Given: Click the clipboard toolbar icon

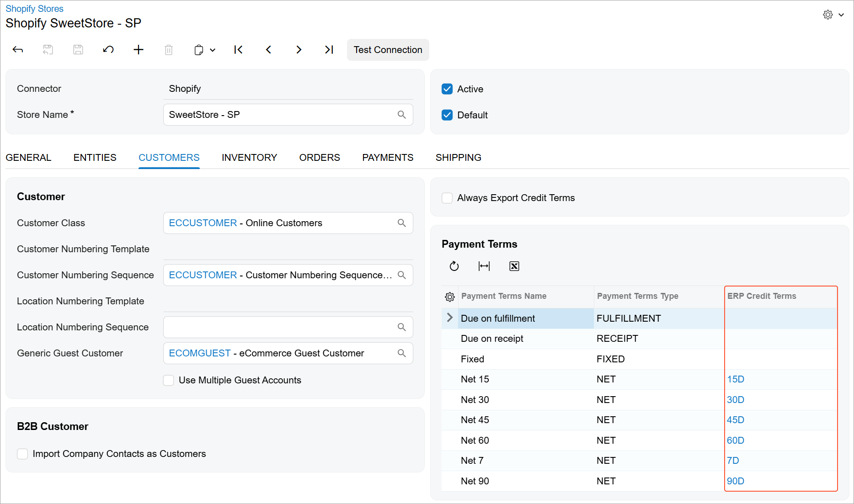Looking at the screenshot, I should 198,50.
